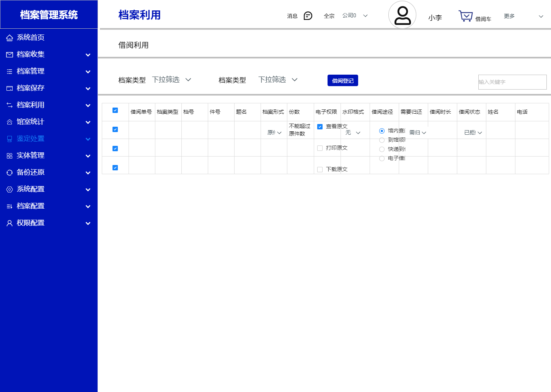Click the envelope icon beside 档案收集

coord(10,55)
